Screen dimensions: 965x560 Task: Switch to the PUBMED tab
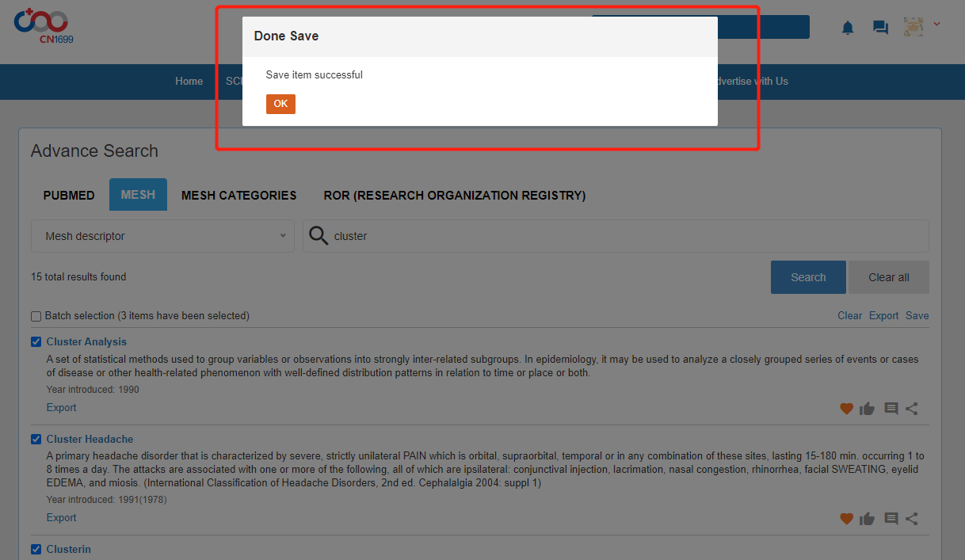69,195
